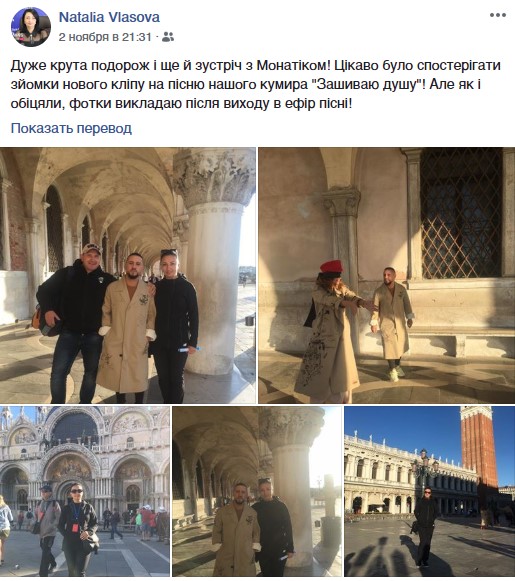
Task: Click the woman with sunglasses in the basilica photo
Action: [x=77, y=528]
